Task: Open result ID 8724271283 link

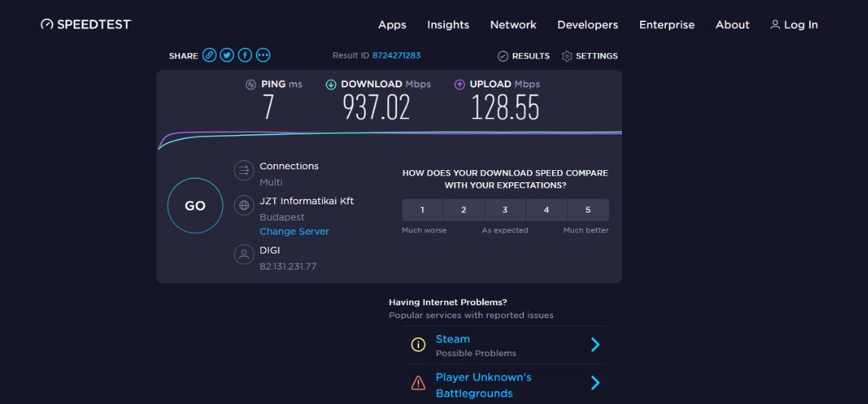Action: (396, 55)
